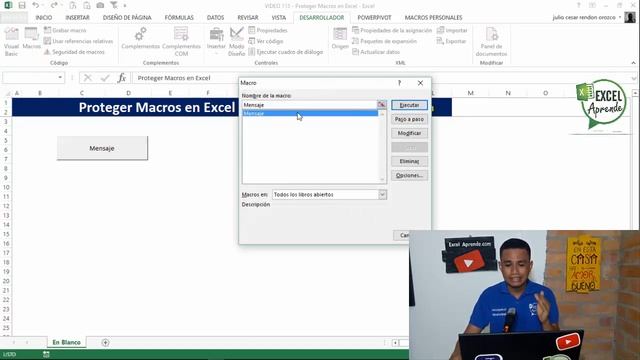Confirm formula entry with checkmark icon

[x=105, y=78]
